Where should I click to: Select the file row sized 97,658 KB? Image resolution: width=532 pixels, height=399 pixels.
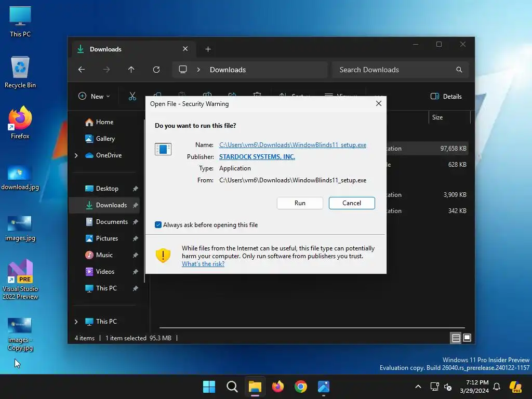coord(428,148)
